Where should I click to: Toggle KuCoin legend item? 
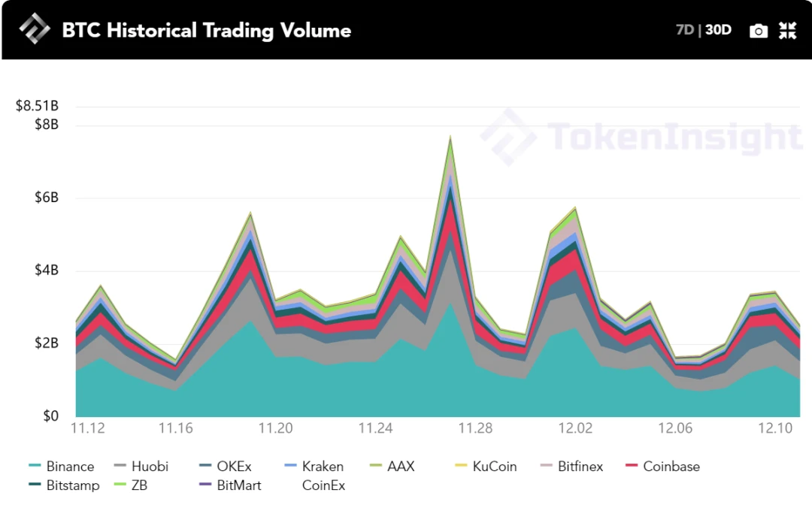pos(486,467)
